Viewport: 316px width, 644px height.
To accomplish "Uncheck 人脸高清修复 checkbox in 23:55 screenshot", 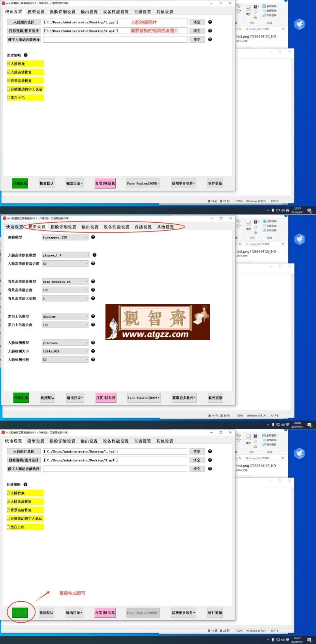I will [9, 72].
